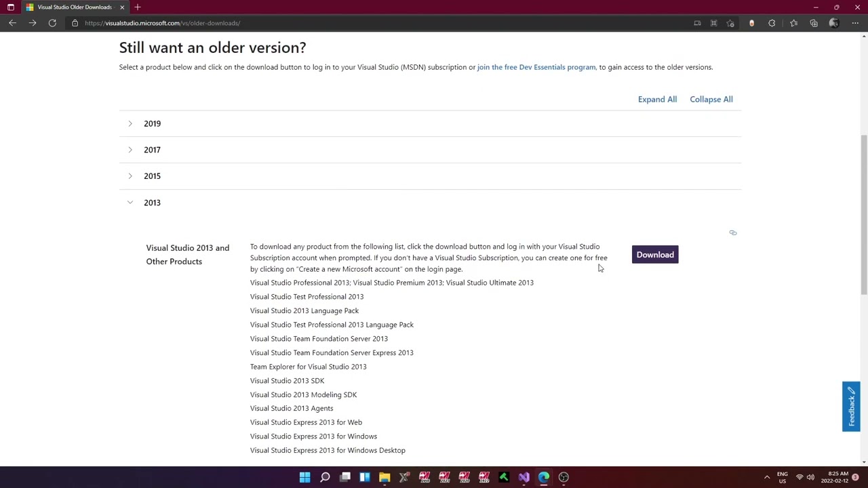Viewport: 868px width, 488px height.
Task: Open Mastercam 2018 taskbar icon
Action: coord(425,477)
